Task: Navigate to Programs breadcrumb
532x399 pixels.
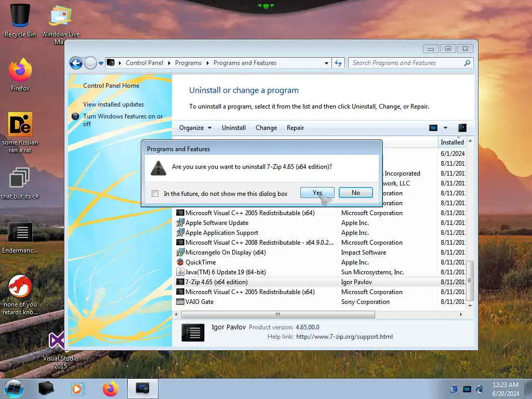Action: click(x=188, y=63)
